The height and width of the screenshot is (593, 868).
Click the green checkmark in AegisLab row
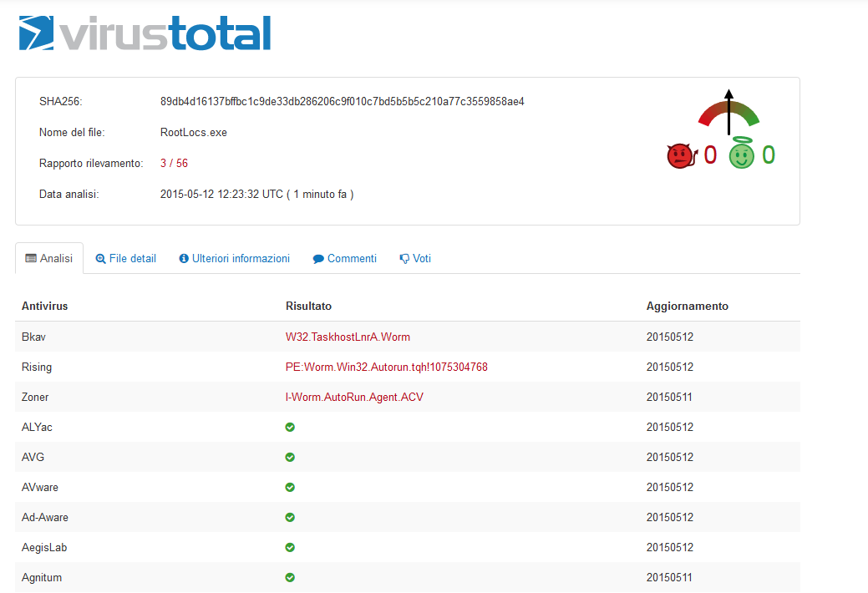(x=290, y=547)
